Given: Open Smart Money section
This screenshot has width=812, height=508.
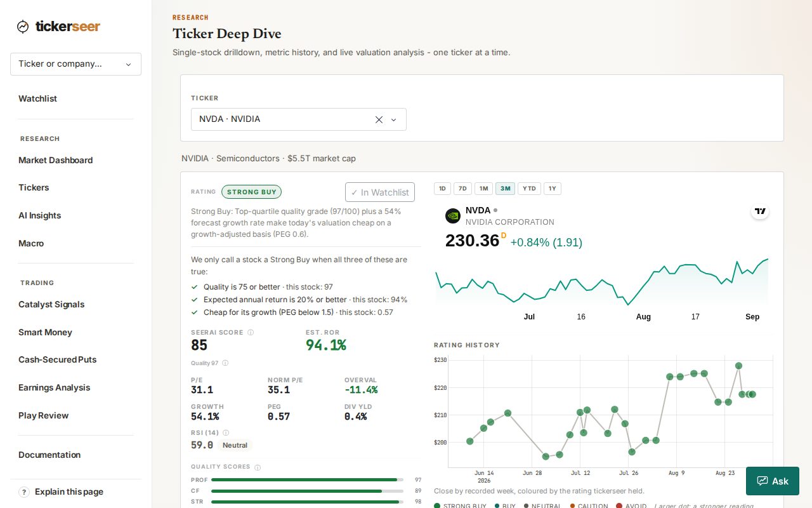Looking at the screenshot, I should pyautogui.click(x=45, y=332).
